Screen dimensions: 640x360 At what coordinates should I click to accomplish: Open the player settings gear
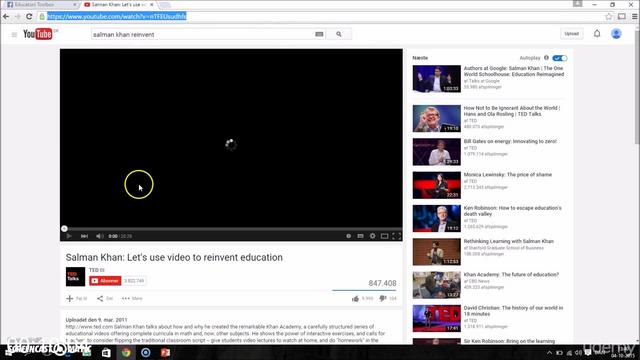click(372, 236)
